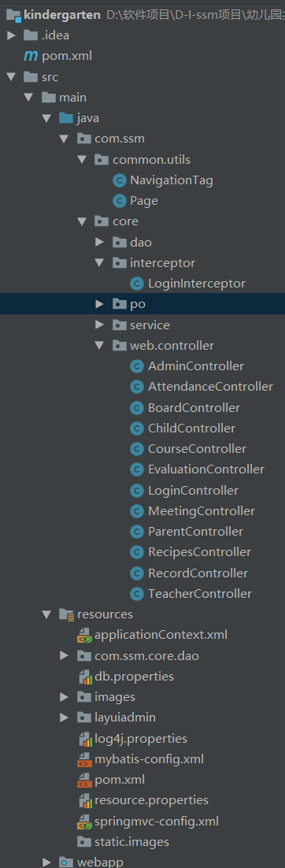Click the Maven icon beside pom.xml
The height and width of the screenshot is (868, 285).
click(x=30, y=56)
